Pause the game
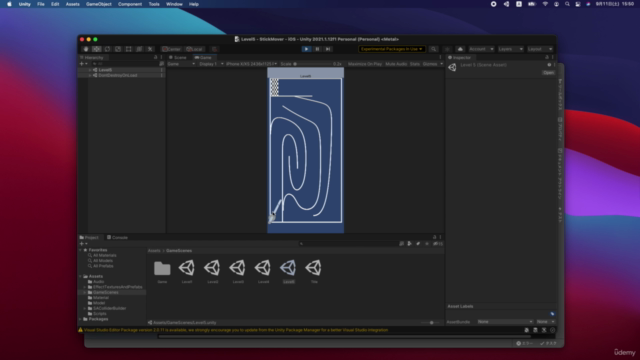Screen dimensions: 640x360 click(x=317, y=49)
